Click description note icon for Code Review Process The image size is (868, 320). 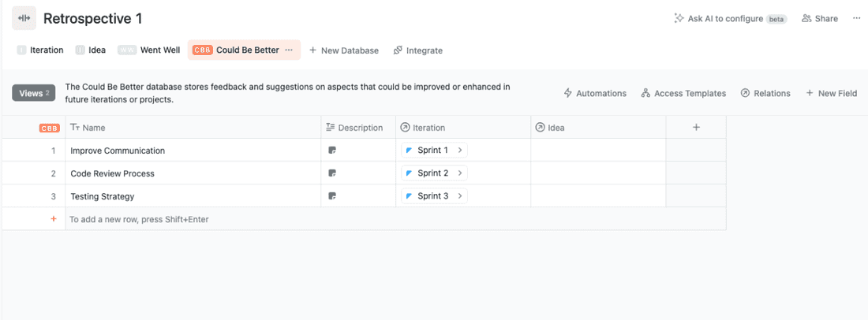(332, 173)
